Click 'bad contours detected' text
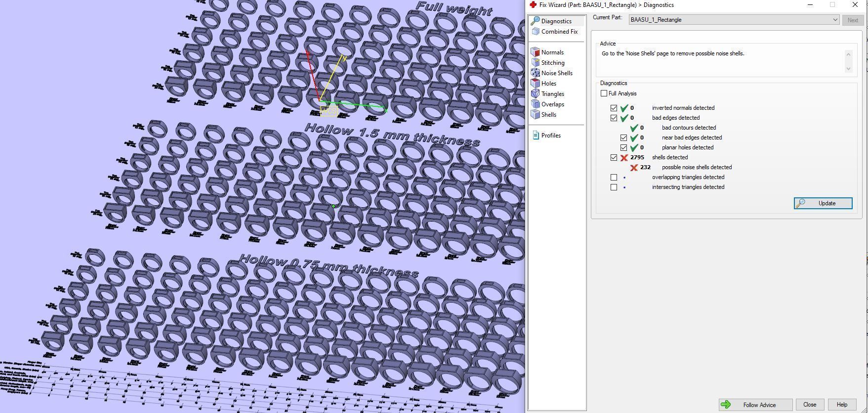The image size is (868, 413). 689,128
